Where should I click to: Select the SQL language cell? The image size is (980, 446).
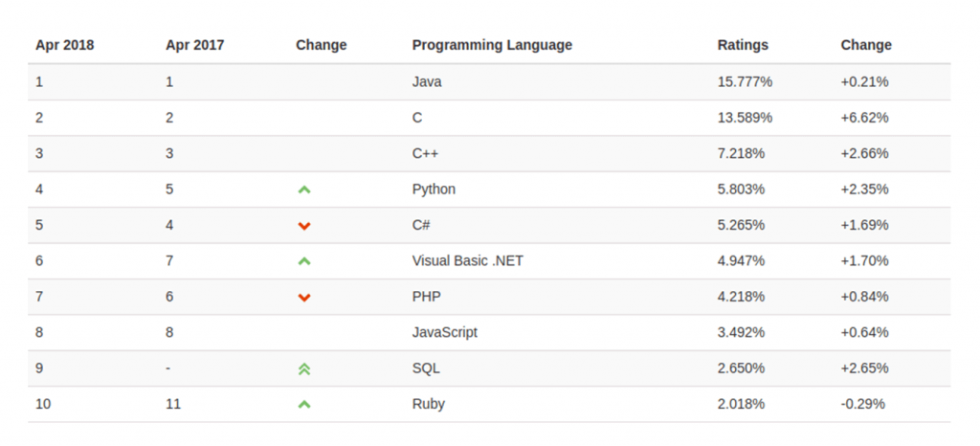426,368
